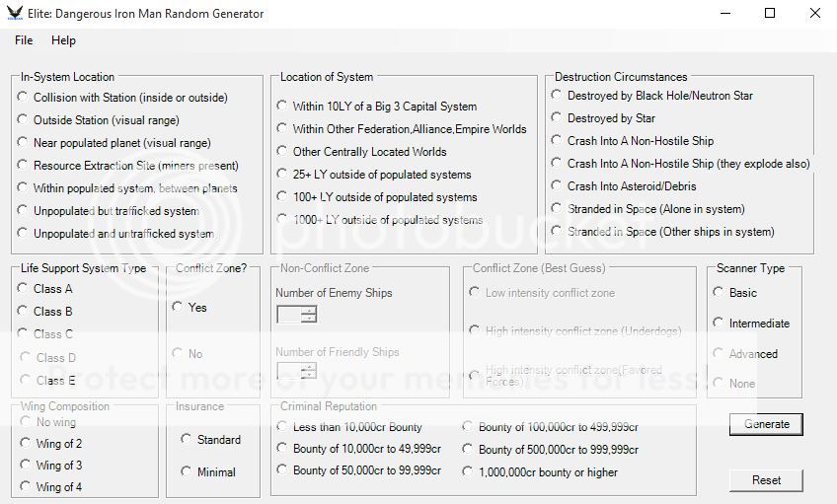The width and height of the screenshot is (837, 504).
Task: Choose 1000+ LY outside of populated systems
Action: pos(380,220)
